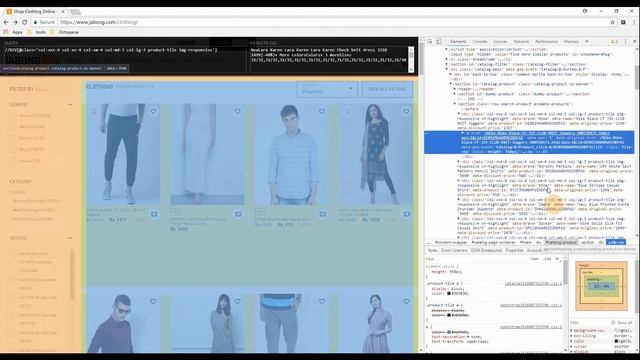This screenshot has height=360, width=640.
Task: Click the blue color swatch in the a rule
Action: pos(449,332)
